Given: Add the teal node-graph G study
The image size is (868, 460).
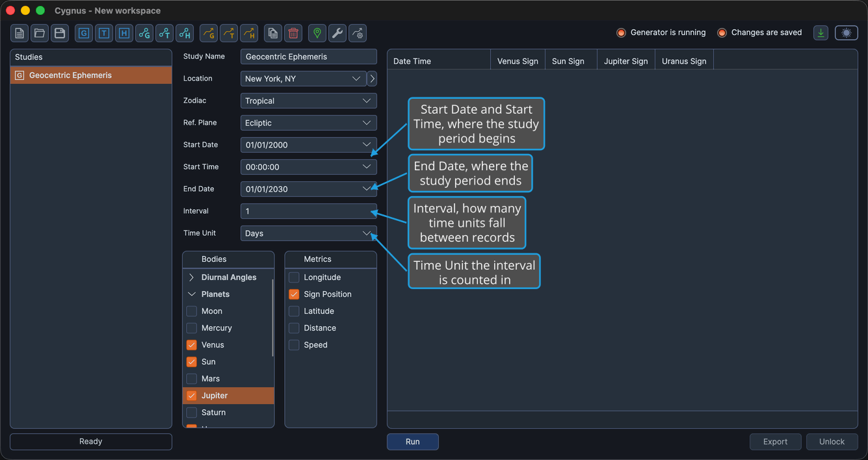Looking at the screenshot, I should (x=144, y=33).
